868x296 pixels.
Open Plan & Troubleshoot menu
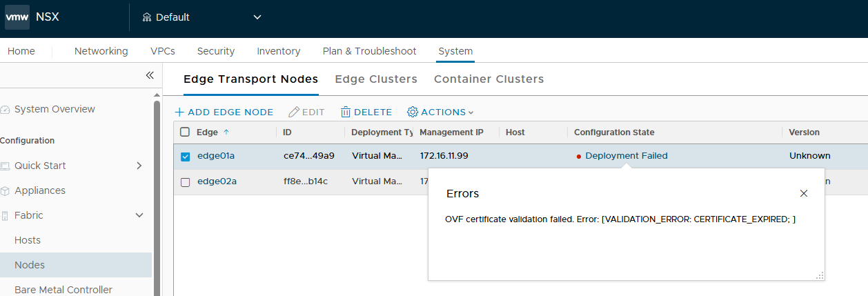pos(370,51)
